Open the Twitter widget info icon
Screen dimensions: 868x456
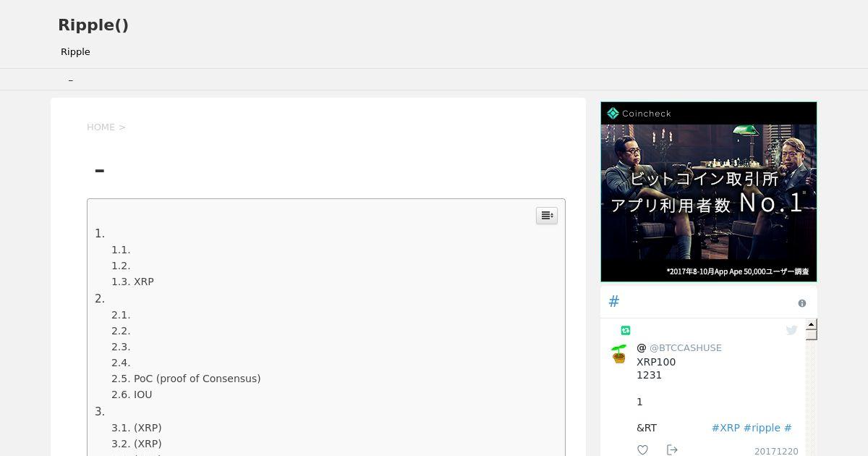[x=802, y=303]
